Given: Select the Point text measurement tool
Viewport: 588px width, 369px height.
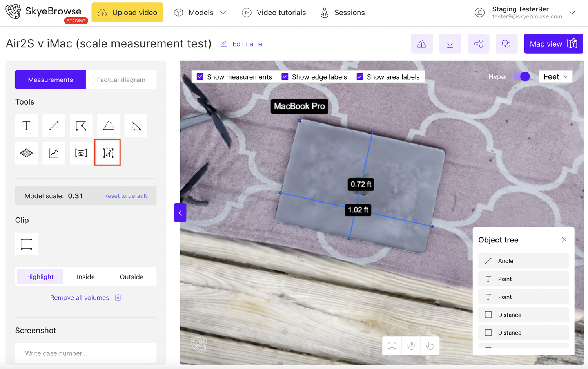Looking at the screenshot, I should pyautogui.click(x=26, y=125).
